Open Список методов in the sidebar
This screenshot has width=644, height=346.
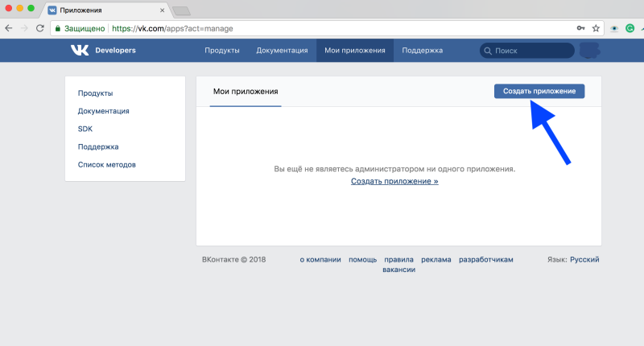coord(107,165)
